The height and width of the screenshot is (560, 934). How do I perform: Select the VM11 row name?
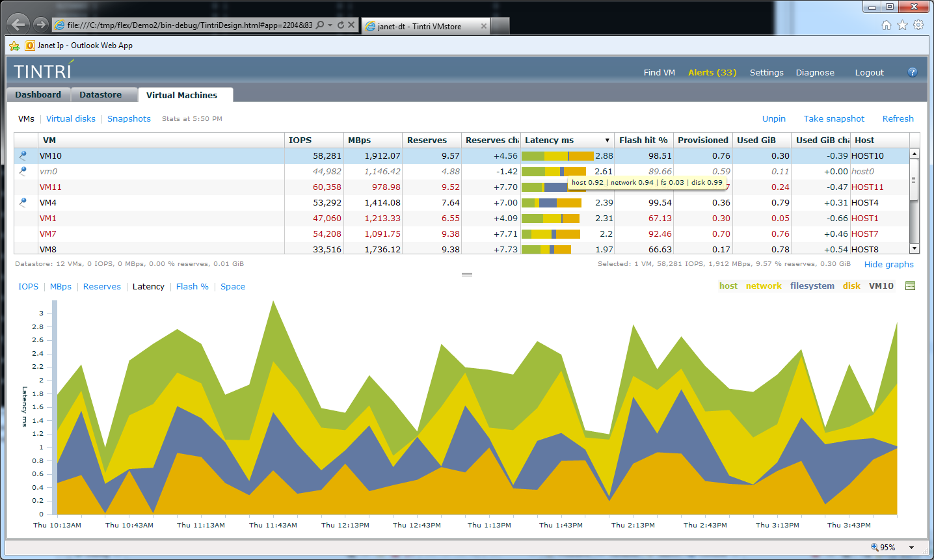coord(51,187)
